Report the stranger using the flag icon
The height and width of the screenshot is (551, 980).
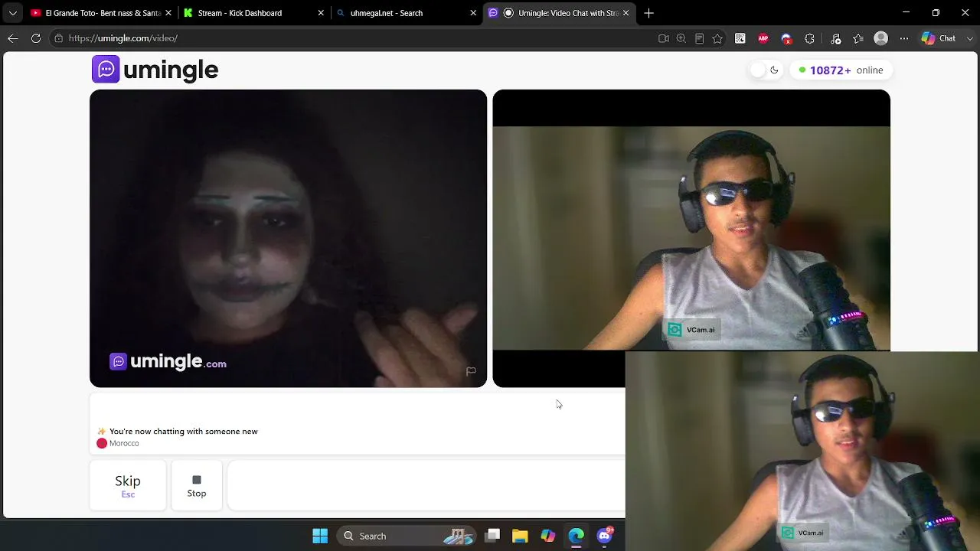(x=471, y=371)
